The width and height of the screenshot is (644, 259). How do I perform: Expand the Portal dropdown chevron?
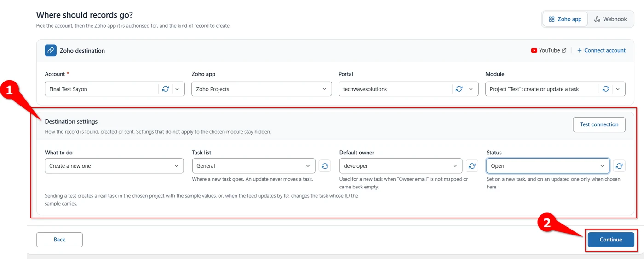[x=471, y=89]
